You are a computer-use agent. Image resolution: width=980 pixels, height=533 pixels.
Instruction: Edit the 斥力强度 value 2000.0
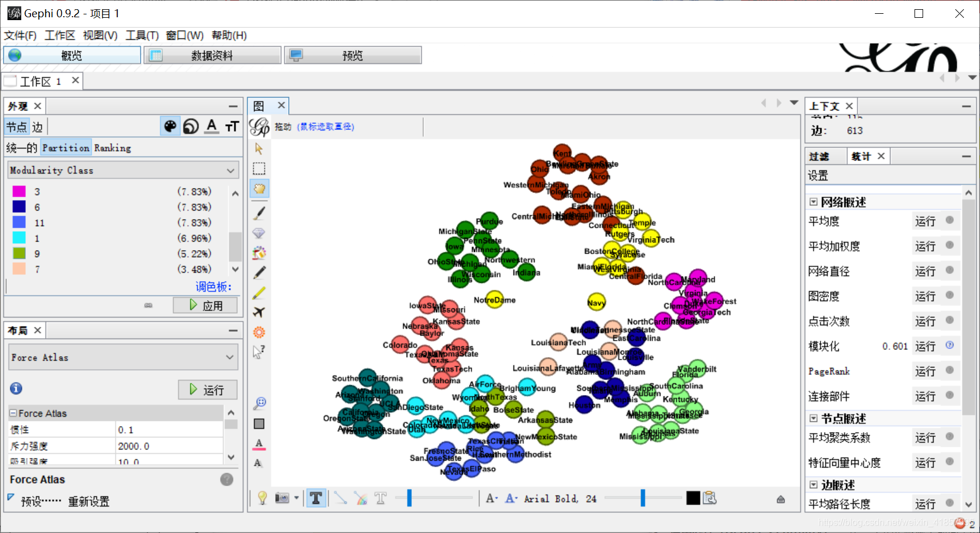[169, 446]
